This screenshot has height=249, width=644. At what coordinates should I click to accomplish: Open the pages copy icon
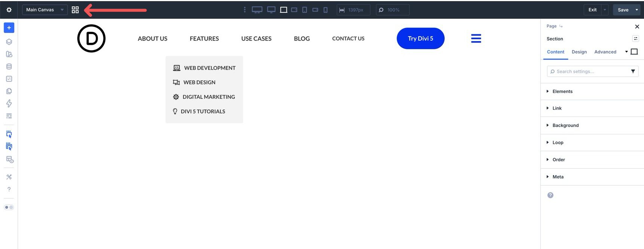(x=9, y=91)
